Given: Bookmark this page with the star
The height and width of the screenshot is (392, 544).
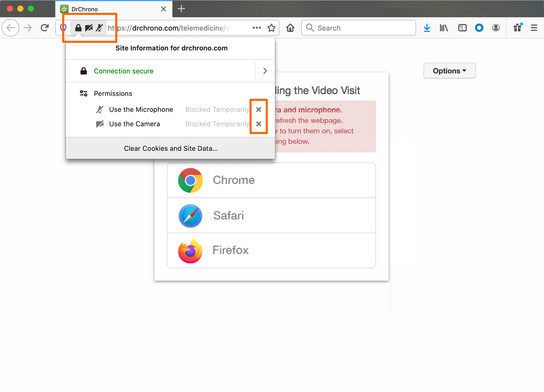Looking at the screenshot, I should click(271, 28).
